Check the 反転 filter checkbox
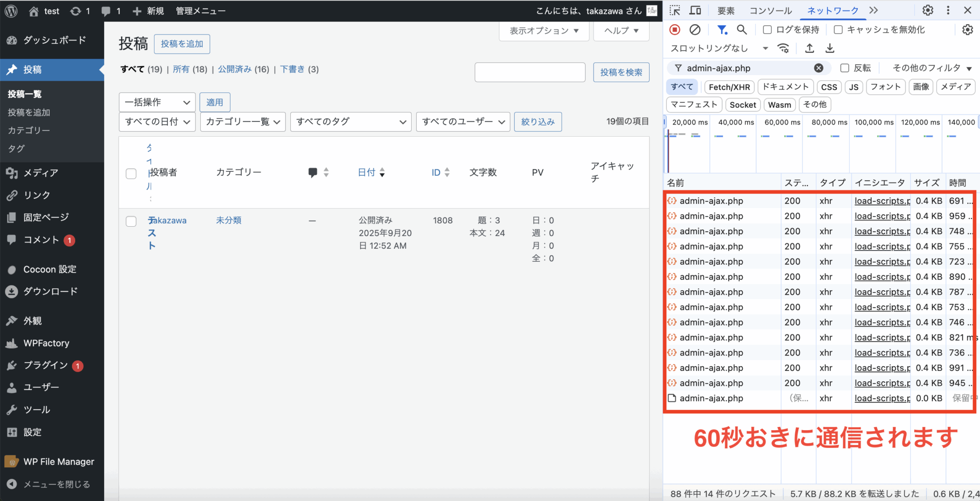 coord(845,68)
